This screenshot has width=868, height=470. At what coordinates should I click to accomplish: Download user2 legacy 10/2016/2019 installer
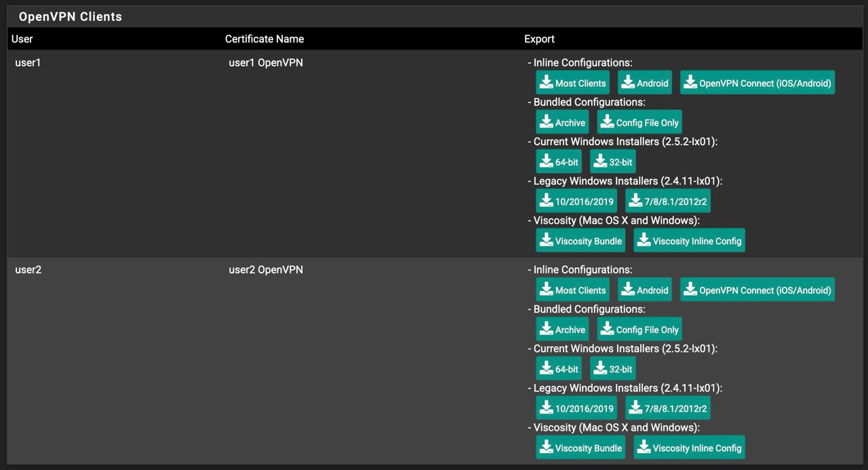pyautogui.click(x=576, y=408)
